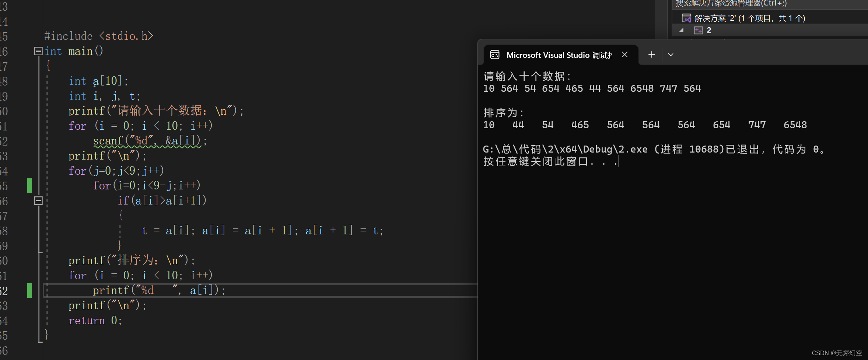Click on int a[10]; declaration
The height and width of the screenshot is (360, 868).
(x=99, y=81)
